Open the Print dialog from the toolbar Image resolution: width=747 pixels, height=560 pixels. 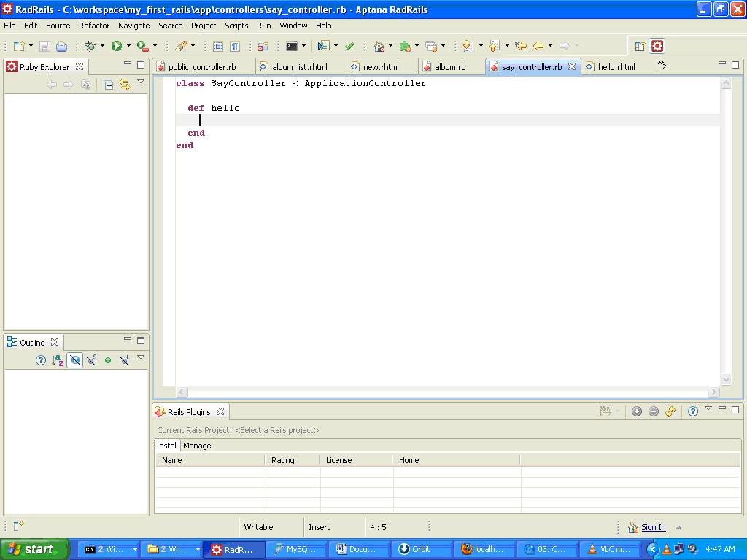click(62, 46)
